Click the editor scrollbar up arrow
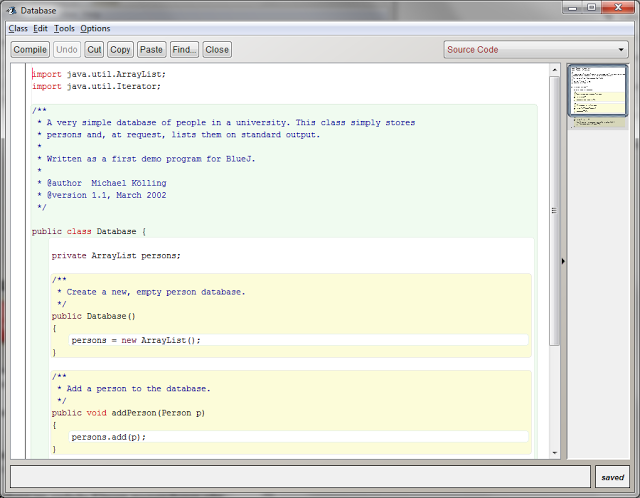Screen dimensions: 640x498 click(x=554, y=70)
